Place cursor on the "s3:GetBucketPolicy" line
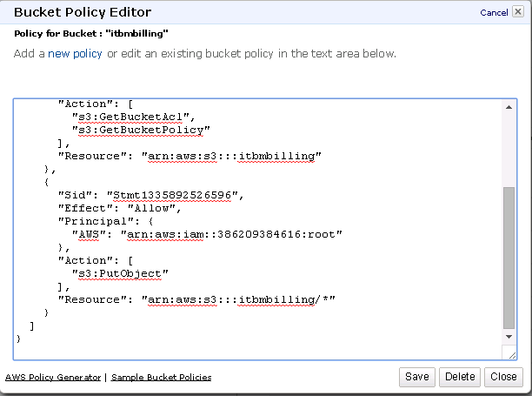 (x=141, y=130)
